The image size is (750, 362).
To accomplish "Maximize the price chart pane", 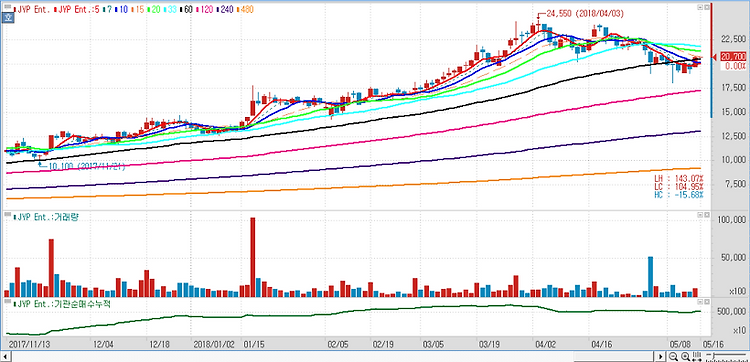I will pyautogui.click(x=706, y=8).
